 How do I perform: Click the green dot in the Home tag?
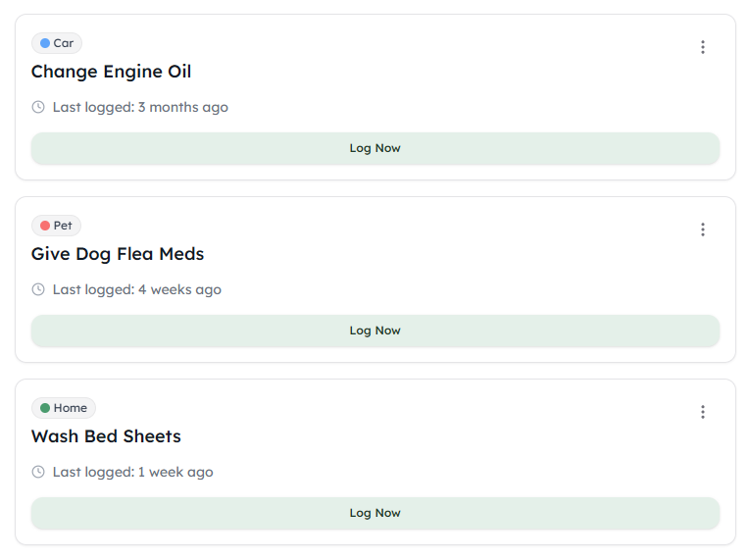click(45, 408)
